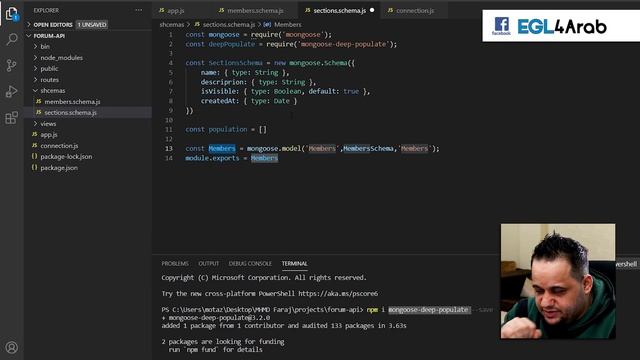Open the Problems panel tab
Image resolution: width=640 pixels, height=360 pixels.
pyautogui.click(x=175, y=264)
